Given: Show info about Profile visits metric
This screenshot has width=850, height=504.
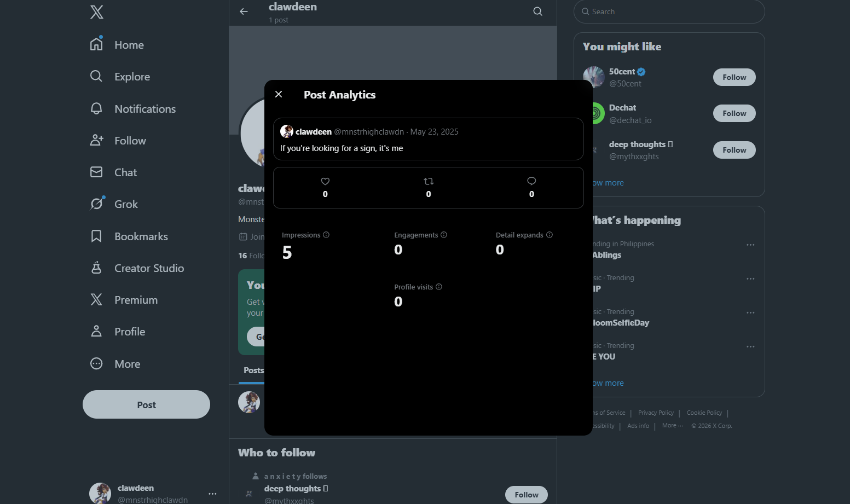Looking at the screenshot, I should [439, 287].
